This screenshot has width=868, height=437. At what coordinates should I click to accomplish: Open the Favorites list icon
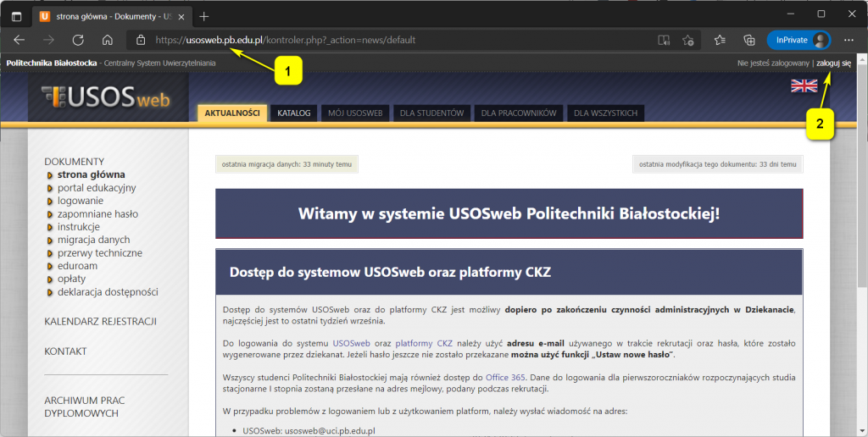(720, 40)
